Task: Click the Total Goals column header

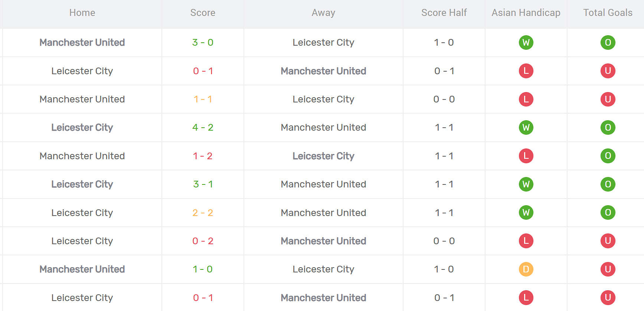Action: [608, 13]
